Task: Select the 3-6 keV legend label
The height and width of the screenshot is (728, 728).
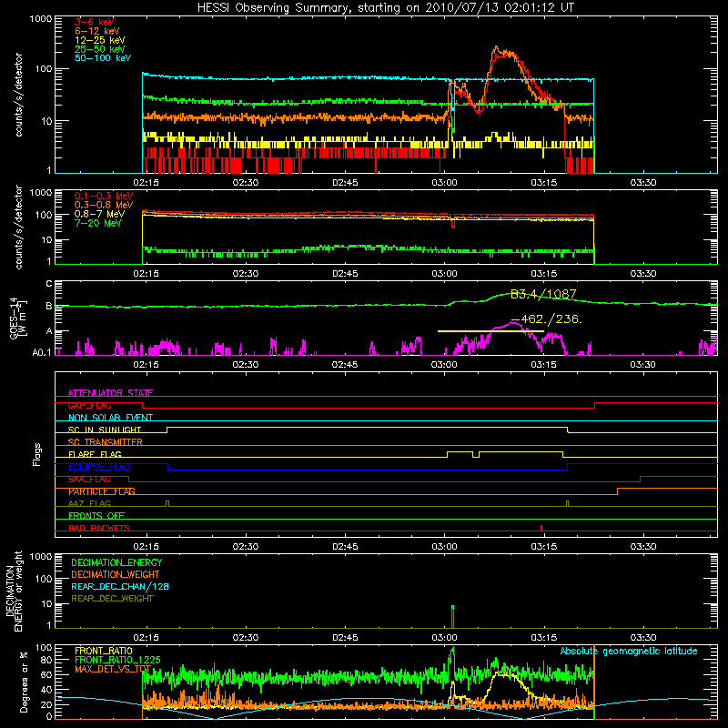Action: (x=94, y=22)
